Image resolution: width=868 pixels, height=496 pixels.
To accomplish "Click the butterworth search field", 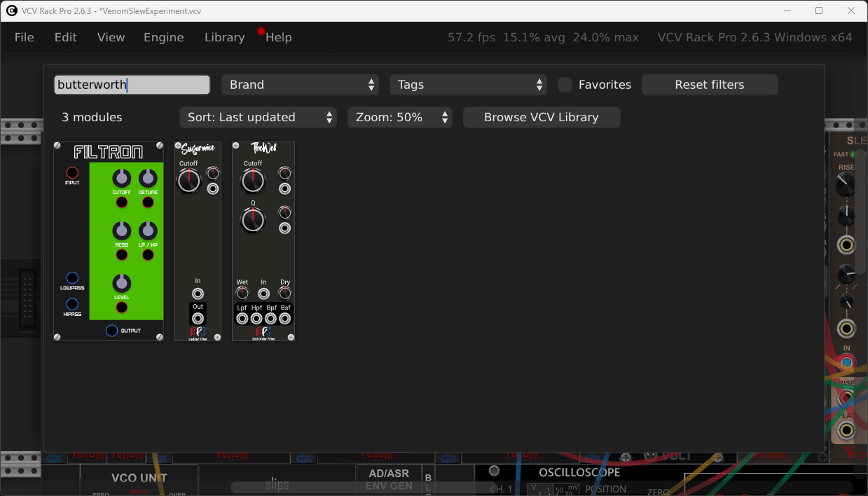I will [132, 85].
